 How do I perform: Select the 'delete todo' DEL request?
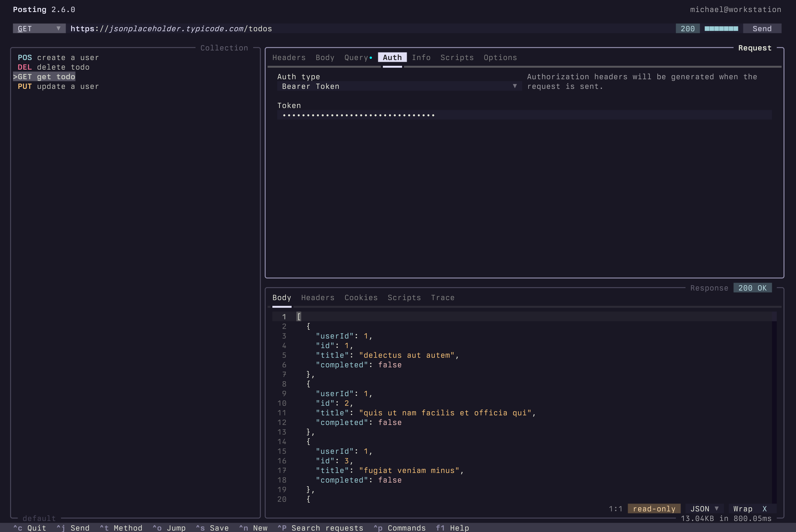point(54,67)
